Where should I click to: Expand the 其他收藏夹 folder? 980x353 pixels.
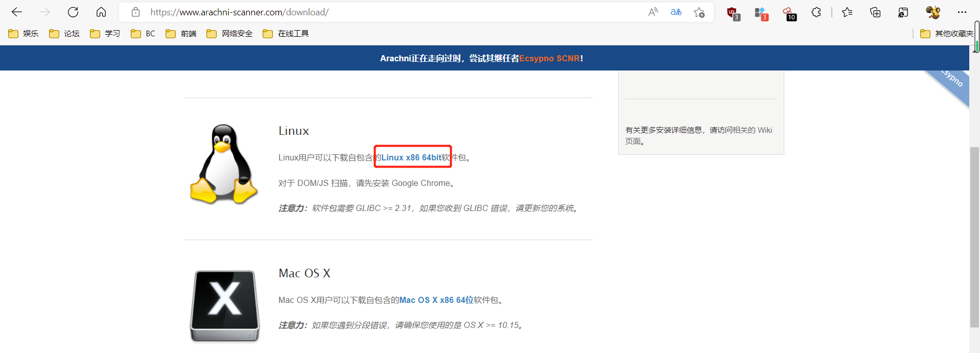947,34
